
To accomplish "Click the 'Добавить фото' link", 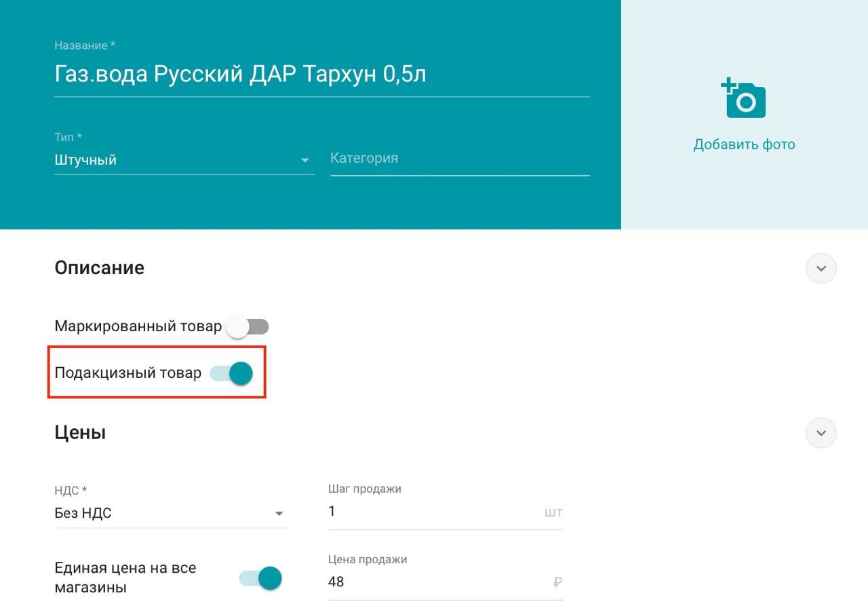I will tap(744, 145).
